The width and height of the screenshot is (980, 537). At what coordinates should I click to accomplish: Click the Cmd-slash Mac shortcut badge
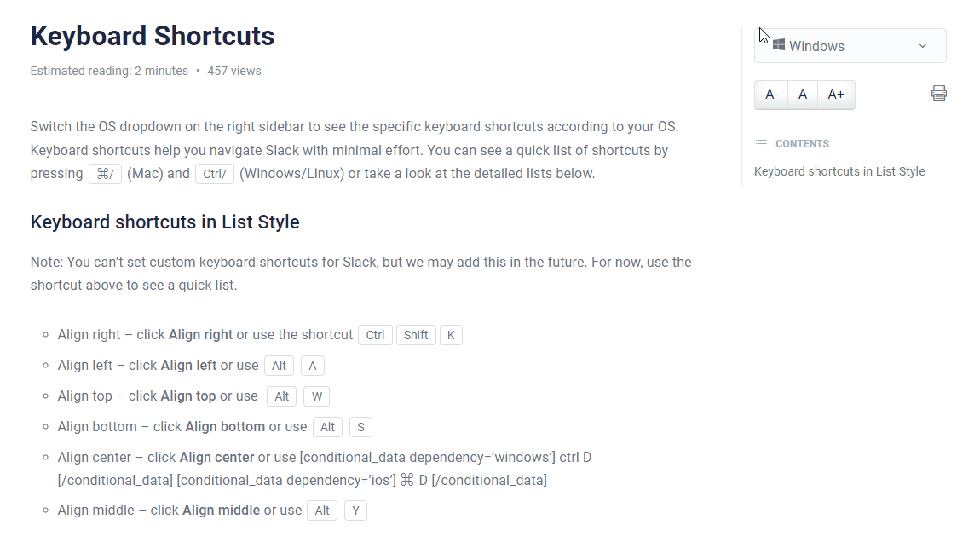(x=105, y=173)
